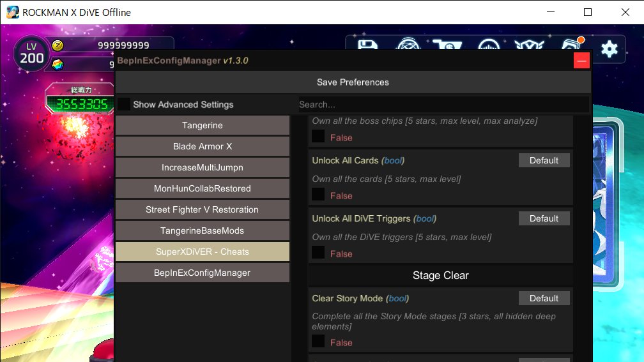Toggle Unlock All DiVE Triggers False checkbox
Viewport: 644px width, 362px height.
318,252
